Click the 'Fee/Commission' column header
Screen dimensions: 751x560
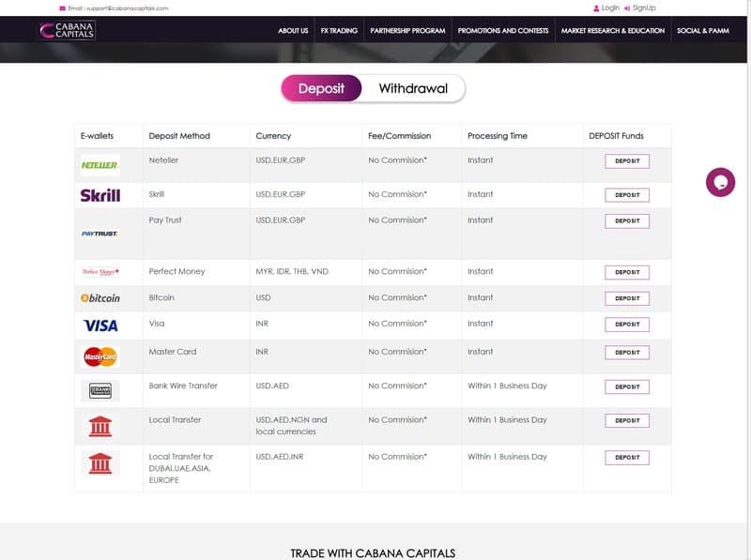(x=400, y=136)
